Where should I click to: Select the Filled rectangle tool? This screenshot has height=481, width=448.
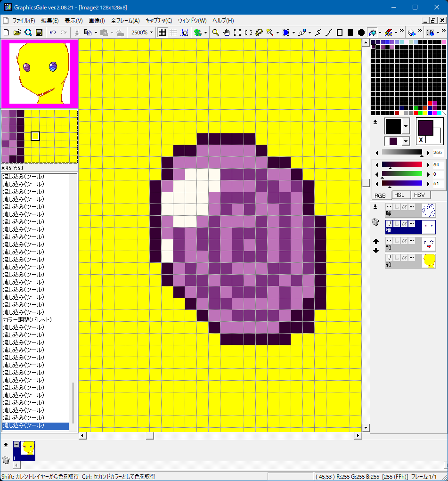(350, 33)
